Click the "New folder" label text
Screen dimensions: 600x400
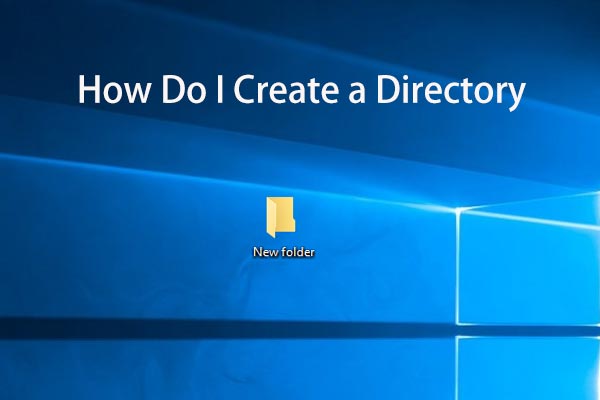tap(284, 252)
